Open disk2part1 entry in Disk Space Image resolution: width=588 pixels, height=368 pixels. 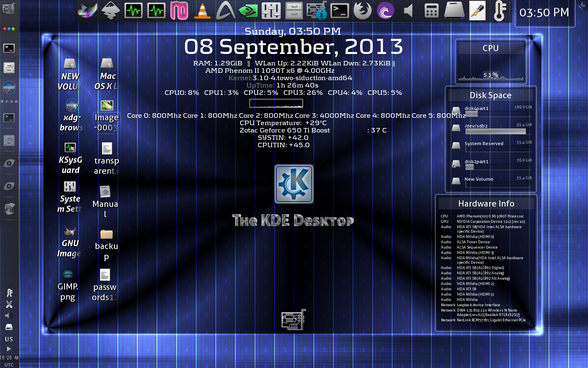[x=492, y=164]
